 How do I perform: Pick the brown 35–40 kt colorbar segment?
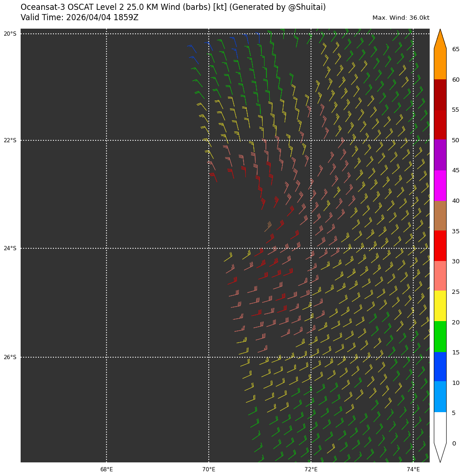(440, 215)
